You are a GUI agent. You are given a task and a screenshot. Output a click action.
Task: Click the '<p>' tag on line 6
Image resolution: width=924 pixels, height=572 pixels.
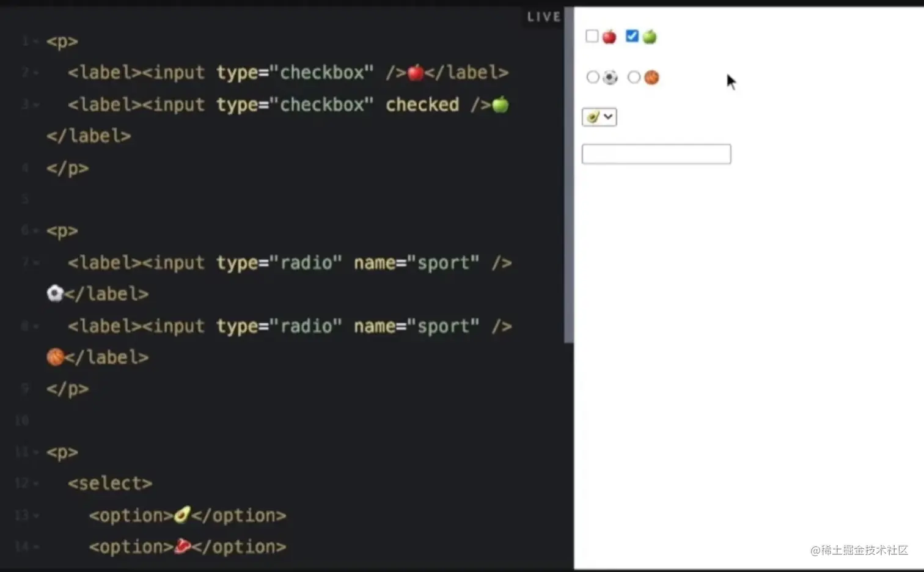[x=62, y=231]
